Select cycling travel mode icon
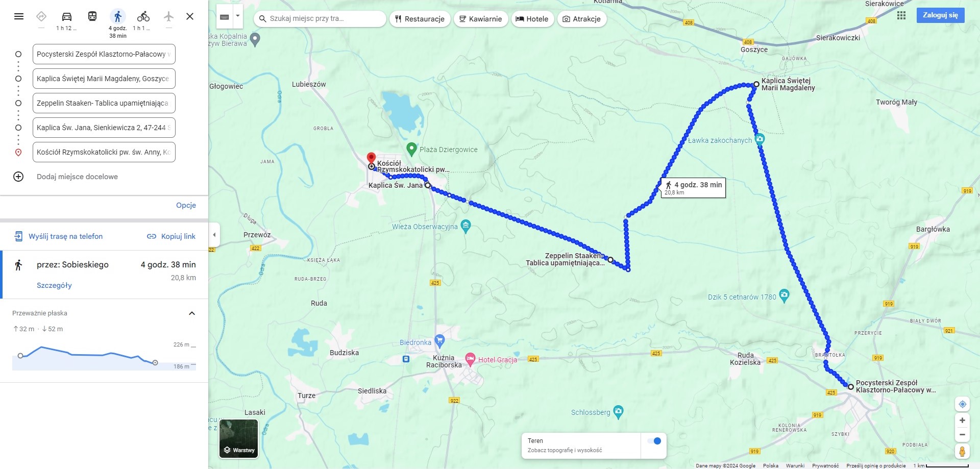Image resolution: width=980 pixels, height=469 pixels. pyautogui.click(x=143, y=16)
